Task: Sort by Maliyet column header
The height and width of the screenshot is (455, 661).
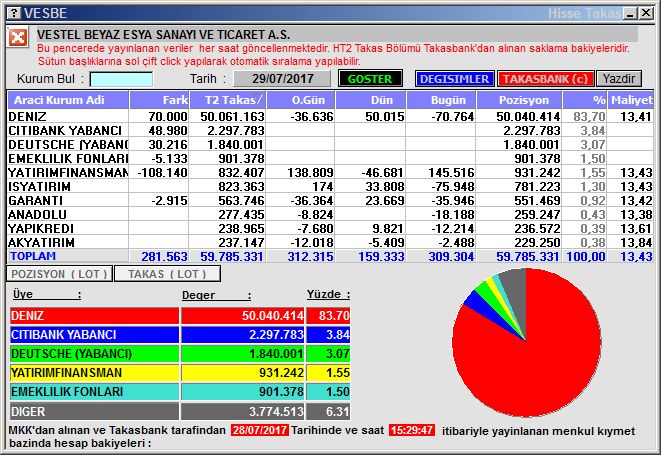Action: pyautogui.click(x=631, y=100)
